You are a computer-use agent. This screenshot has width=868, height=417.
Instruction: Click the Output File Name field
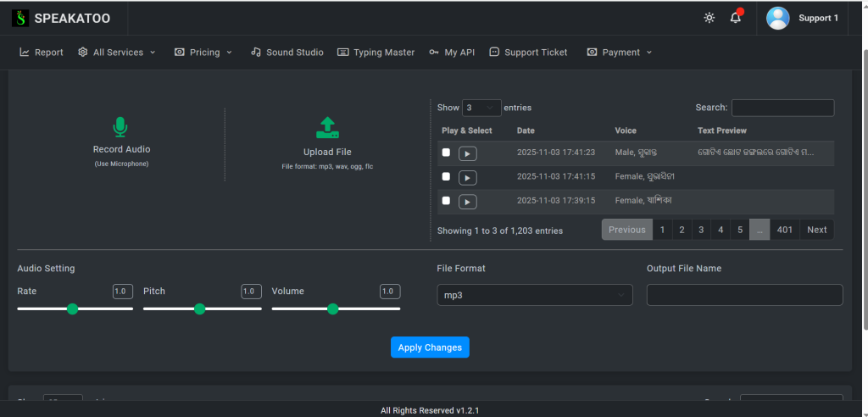[744, 295]
